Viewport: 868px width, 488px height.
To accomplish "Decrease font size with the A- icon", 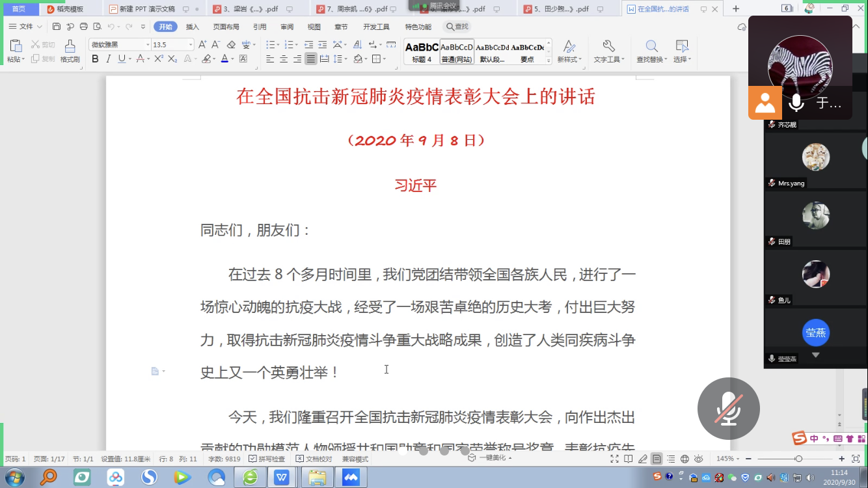I will [x=216, y=44].
